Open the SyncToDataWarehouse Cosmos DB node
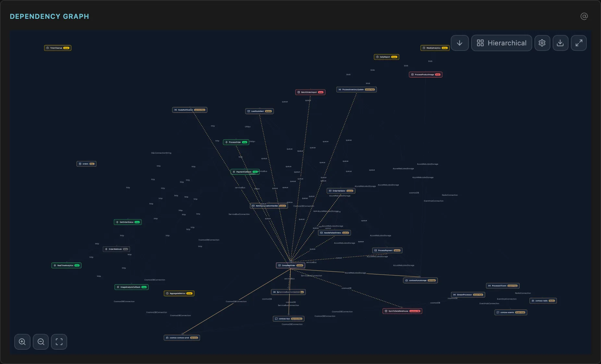601x364 pixels. click(402, 311)
